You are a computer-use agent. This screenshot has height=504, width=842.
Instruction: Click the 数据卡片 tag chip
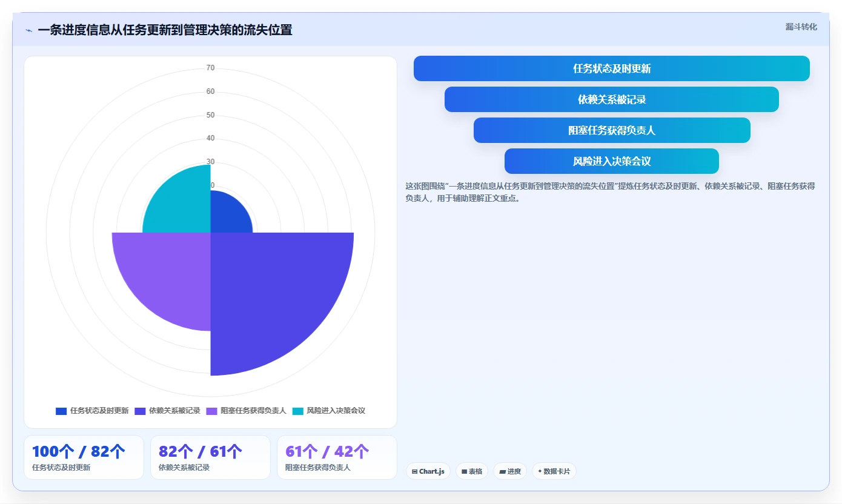(554, 471)
